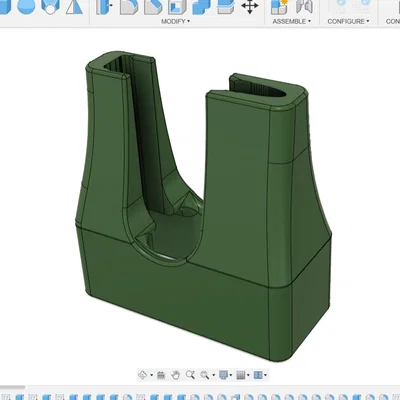This screenshot has width=400, height=400.
Task: Select the Fillet tool
Action: (129, 7)
